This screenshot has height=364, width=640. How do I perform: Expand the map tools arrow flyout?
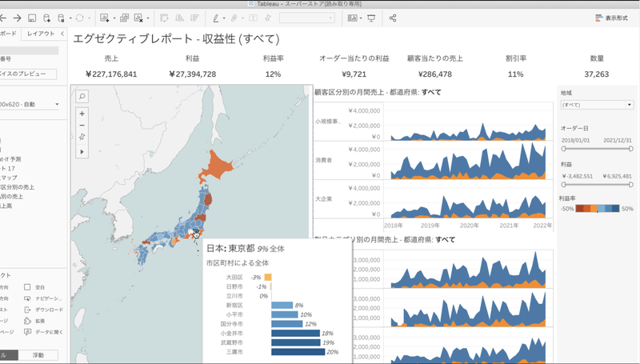click(x=82, y=151)
